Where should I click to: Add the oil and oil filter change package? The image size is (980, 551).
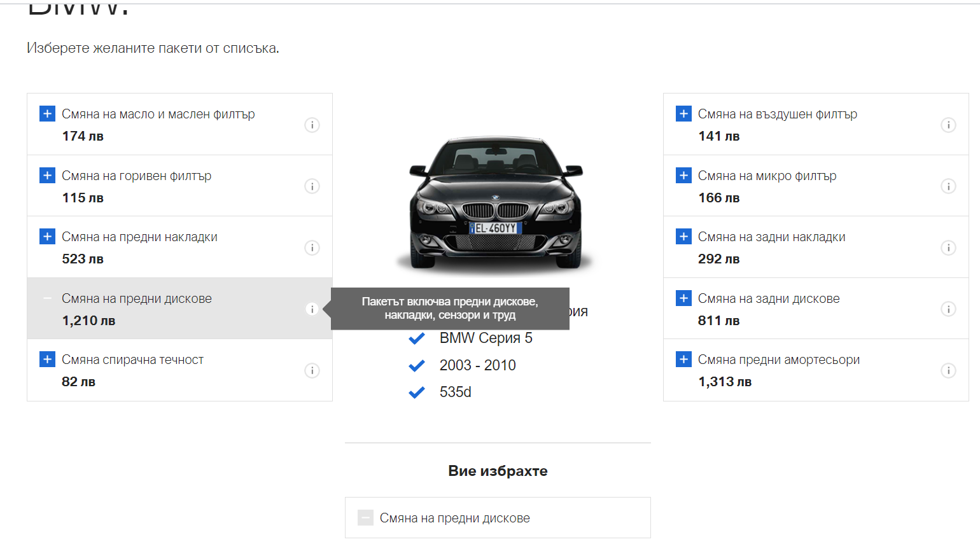47,113
